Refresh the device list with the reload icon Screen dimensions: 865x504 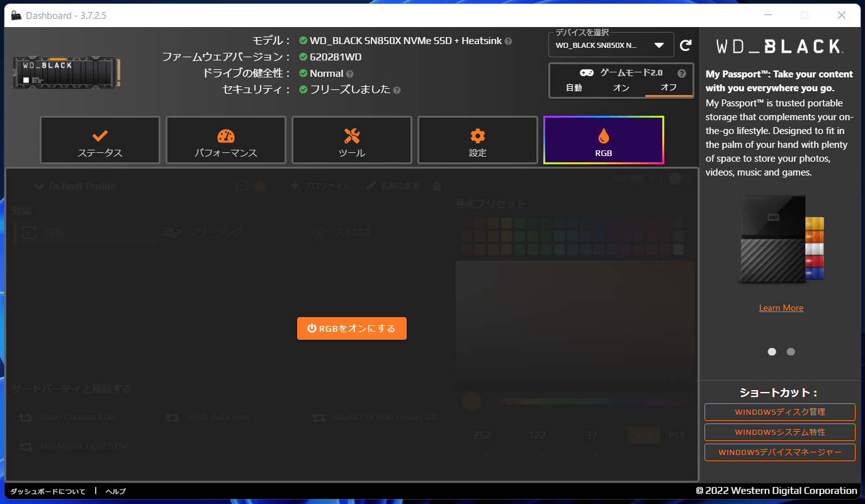pyautogui.click(x=686, y=45)
